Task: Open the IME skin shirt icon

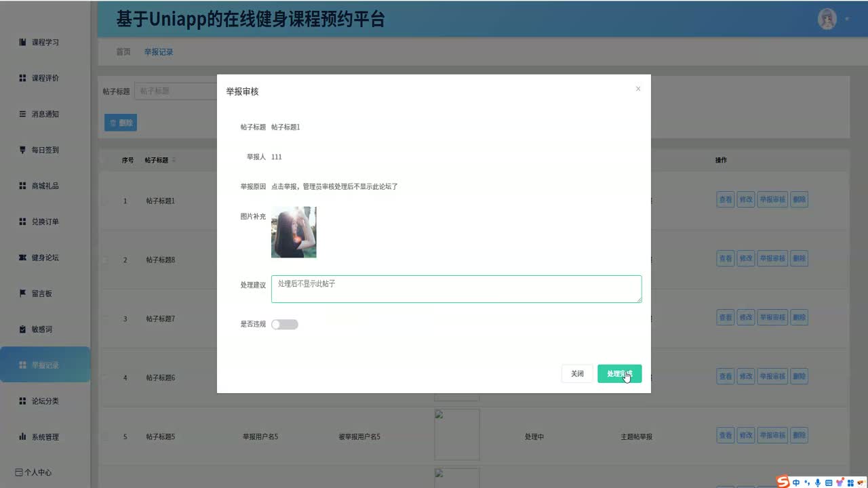Action: 839,483
